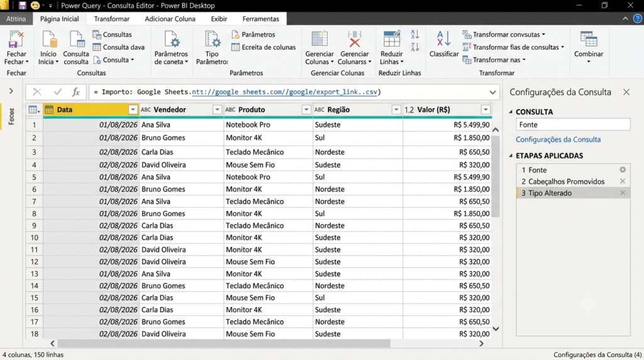Switch to the Exibir tab
Viewport: 644px width, 360px height.
point(219,19)
